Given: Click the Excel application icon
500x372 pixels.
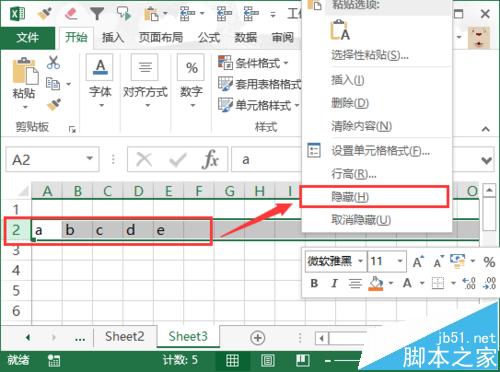Looking at the screenshot, I should (17, 14).
